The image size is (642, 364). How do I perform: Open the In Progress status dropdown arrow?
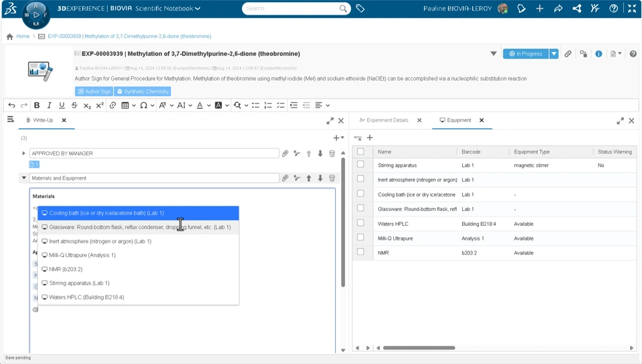click(x=554, y=53)
